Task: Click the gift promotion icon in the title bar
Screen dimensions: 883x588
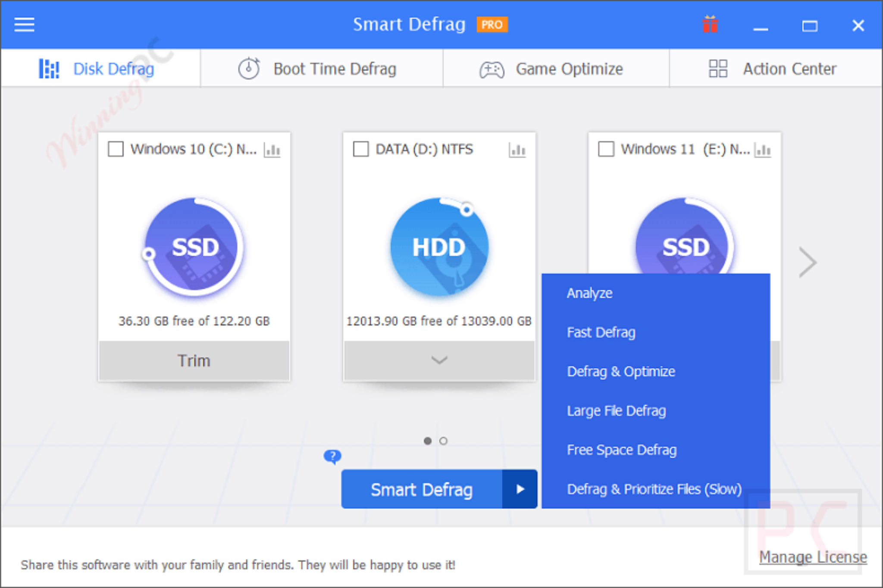Action: coord(710,25)
